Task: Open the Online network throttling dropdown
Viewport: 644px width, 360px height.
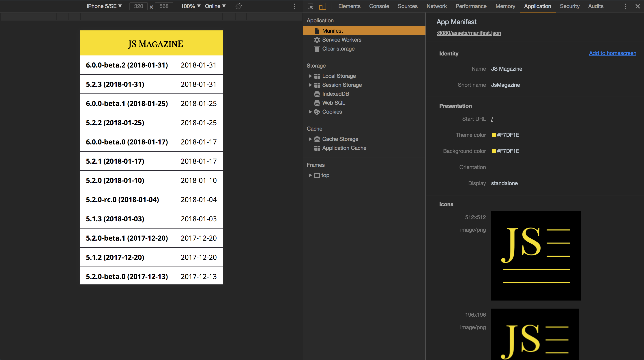Action: coord(215,6)
